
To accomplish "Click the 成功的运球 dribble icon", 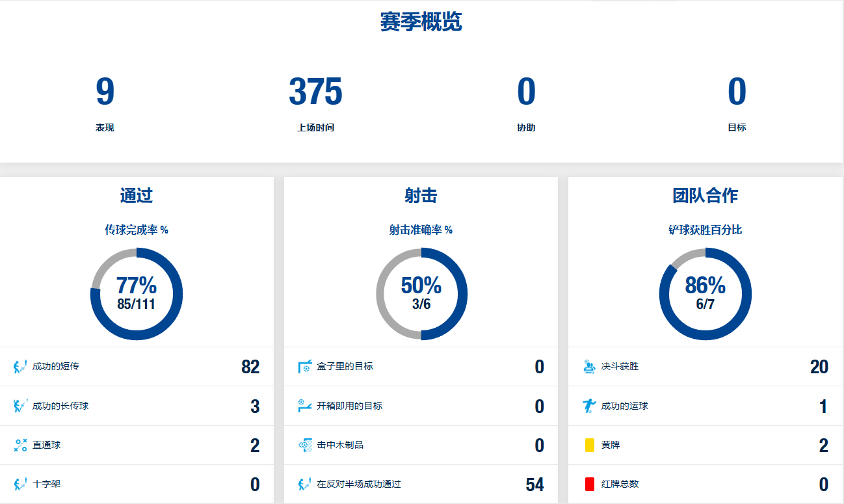I will point(589,406).
